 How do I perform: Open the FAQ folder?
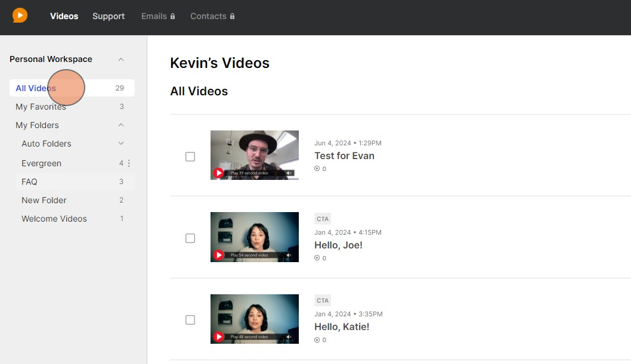[75, 182]
